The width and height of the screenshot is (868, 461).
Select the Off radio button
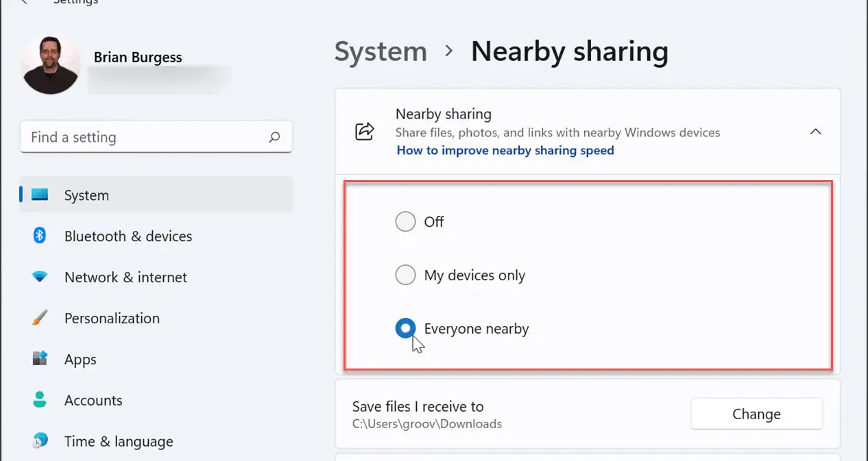[405, 222]
